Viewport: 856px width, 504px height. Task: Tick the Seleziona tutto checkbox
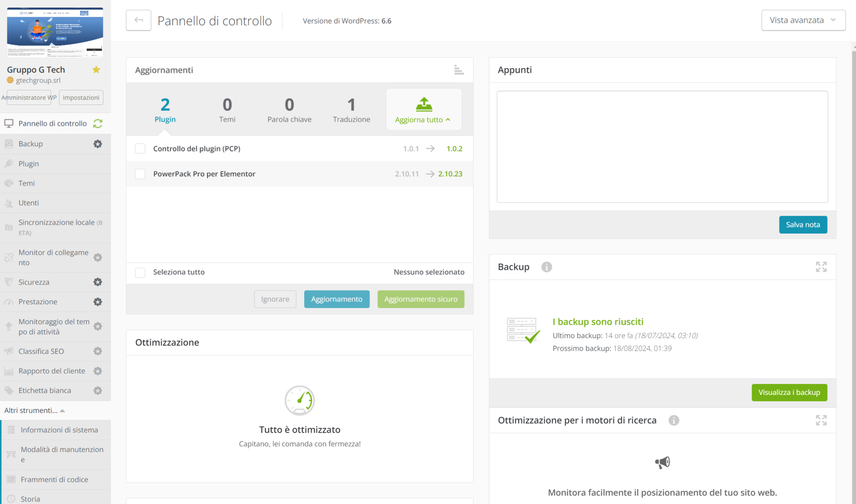[140, 272]
